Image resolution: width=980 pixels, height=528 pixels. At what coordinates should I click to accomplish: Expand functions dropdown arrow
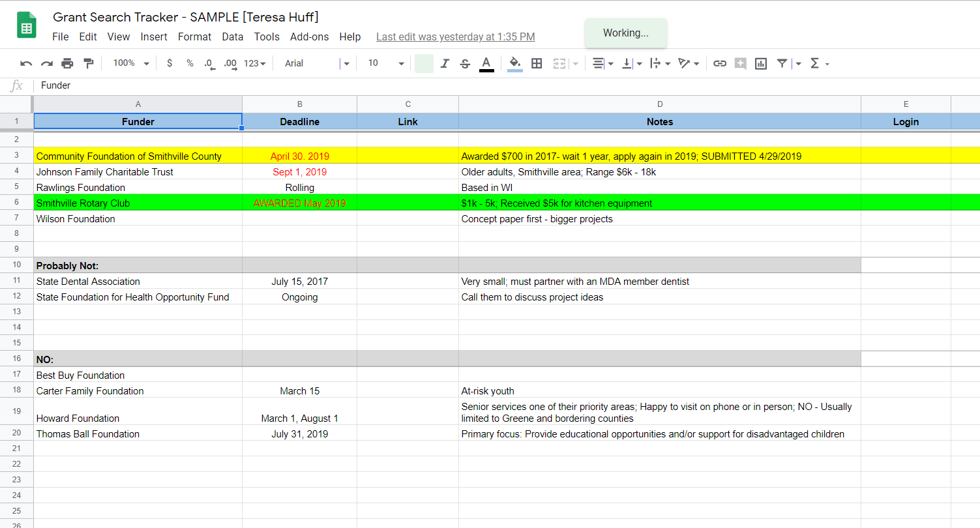click(x=827, y=64)
